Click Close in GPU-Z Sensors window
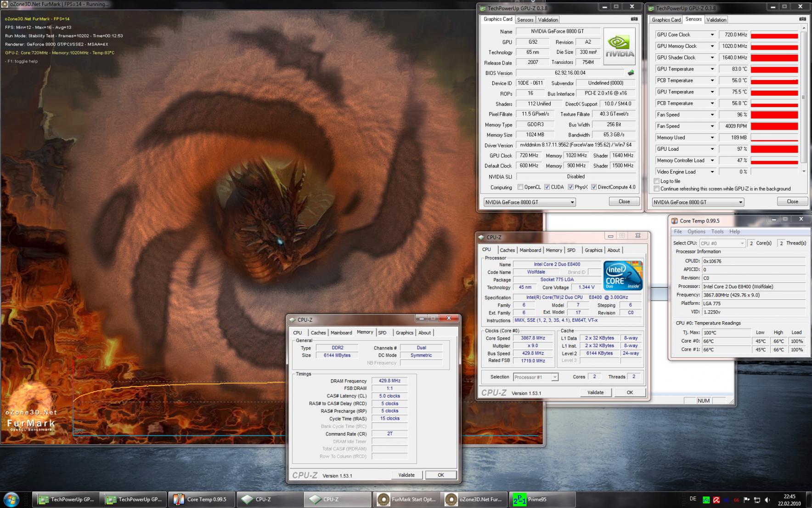The height and width of the screenshot is (508, 812). tap(792, 202)
